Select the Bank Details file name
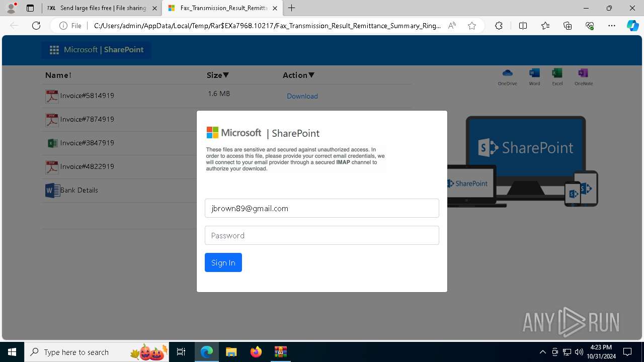Viewport: 644px width, 362px height. tap(79, 190)
